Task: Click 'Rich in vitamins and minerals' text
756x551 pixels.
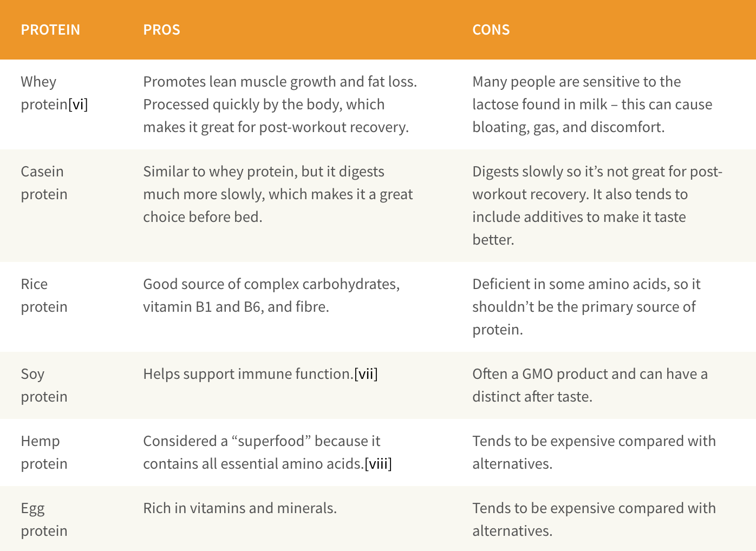Action: (x=240, y=508)
